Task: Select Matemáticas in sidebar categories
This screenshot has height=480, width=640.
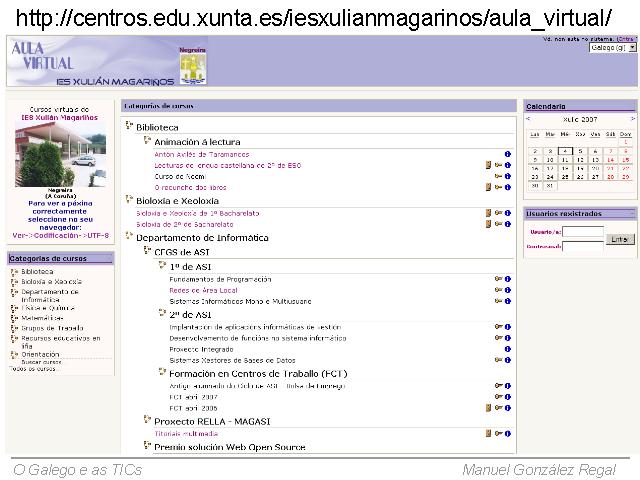Action: tap(42, 317)
